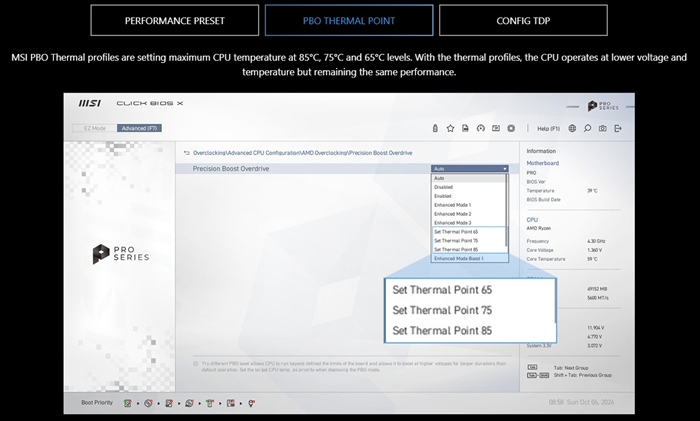Select Advanced (F7) mode
Screen dimensions: 700x421
coord(139,128)
